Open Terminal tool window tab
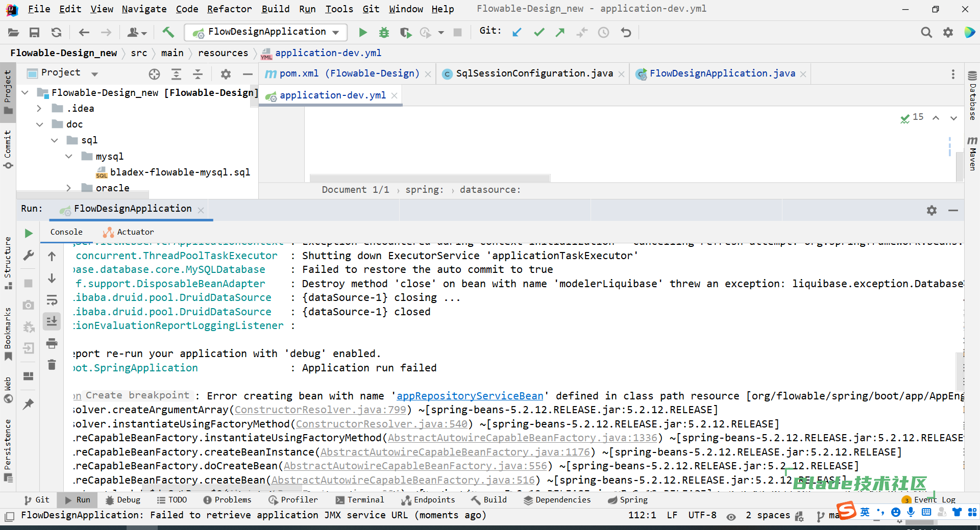Image resolution: width=980 pixels, height=530 pixels. (360, 500)
